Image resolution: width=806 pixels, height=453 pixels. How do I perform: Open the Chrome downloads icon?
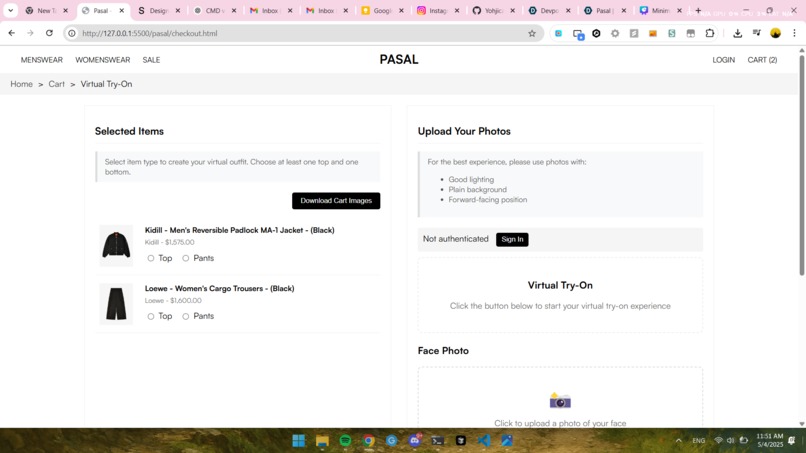point(737,33)
